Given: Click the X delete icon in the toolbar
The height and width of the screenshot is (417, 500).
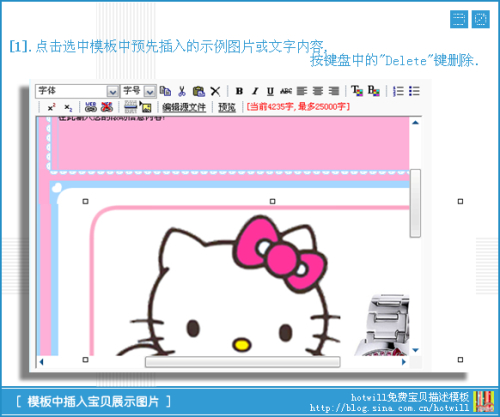Looking at the screenshot, I should pyautogui.click(x=215, y=91).
